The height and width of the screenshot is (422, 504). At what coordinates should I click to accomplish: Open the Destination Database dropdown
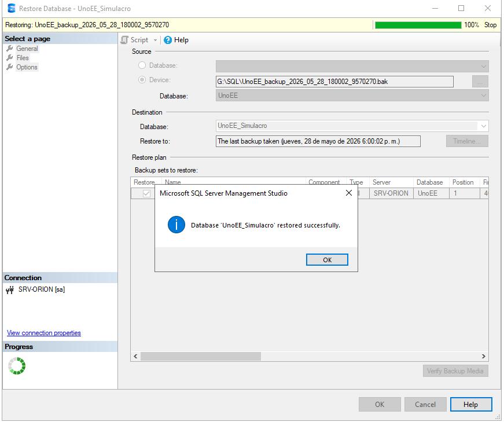coord(483,126)
